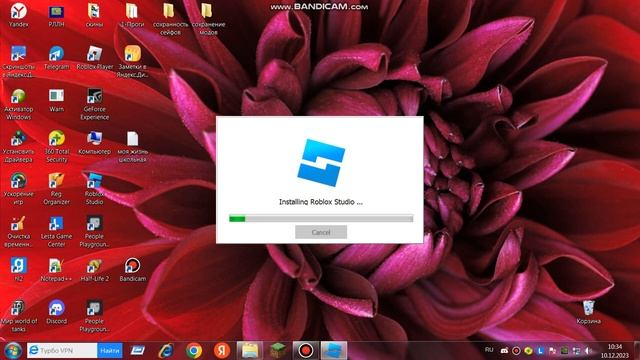Launch 360 Total Security shortcut

coord(56,147)
